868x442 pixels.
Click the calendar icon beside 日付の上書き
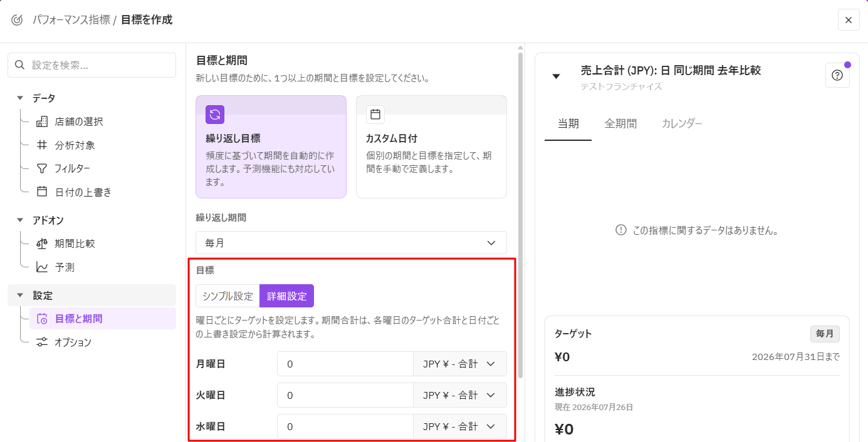point(42,192)
